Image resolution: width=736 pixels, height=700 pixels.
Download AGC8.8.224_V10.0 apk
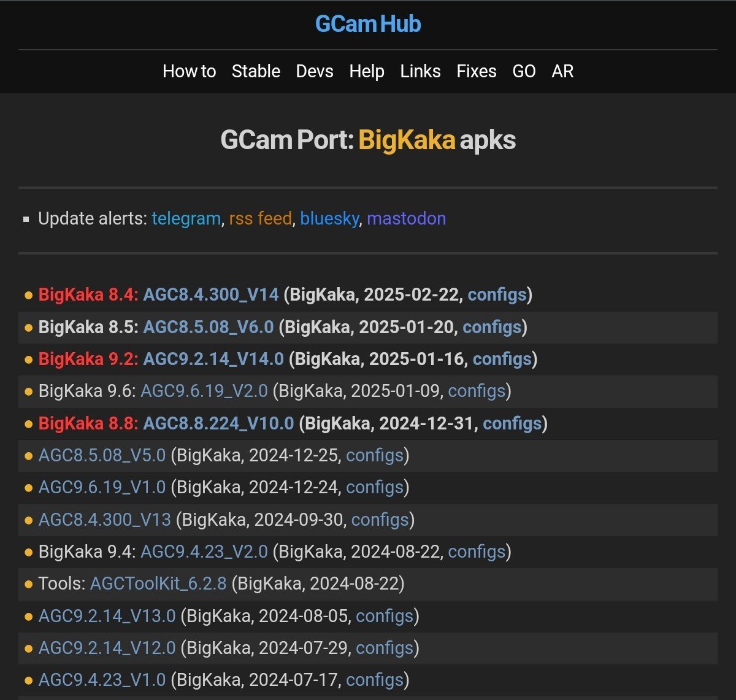pyautogui.click(x=218, y=423)
